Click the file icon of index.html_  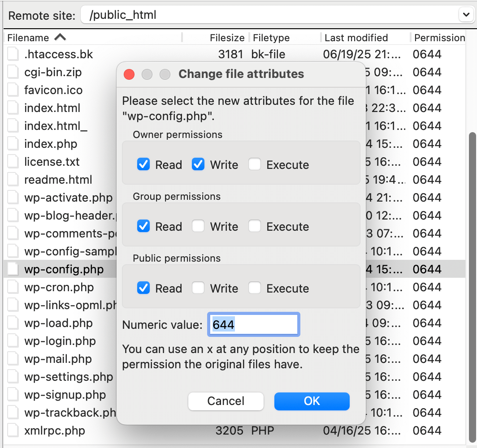point(13,126)
